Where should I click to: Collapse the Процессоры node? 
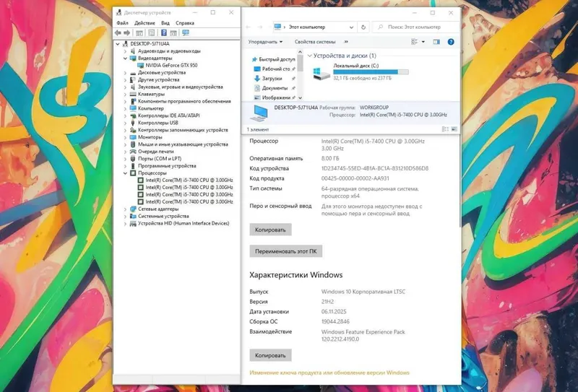[x=125, y=173]
